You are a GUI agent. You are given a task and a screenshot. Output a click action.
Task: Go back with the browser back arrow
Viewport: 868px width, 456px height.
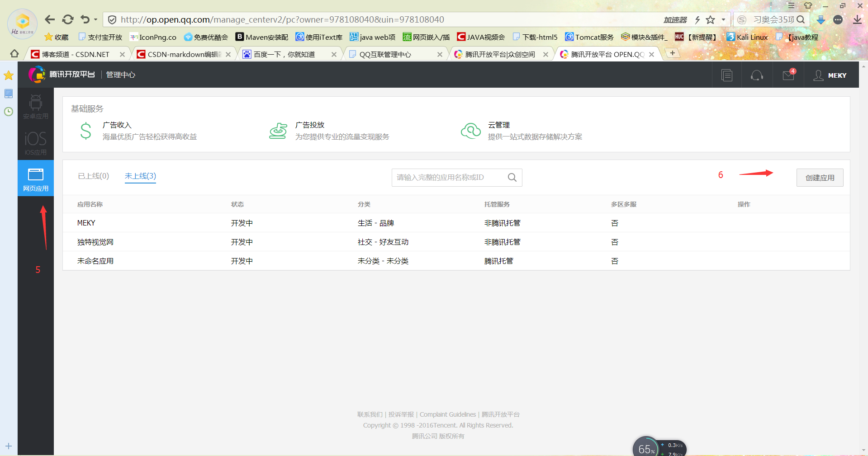click(x=50, y=19)
